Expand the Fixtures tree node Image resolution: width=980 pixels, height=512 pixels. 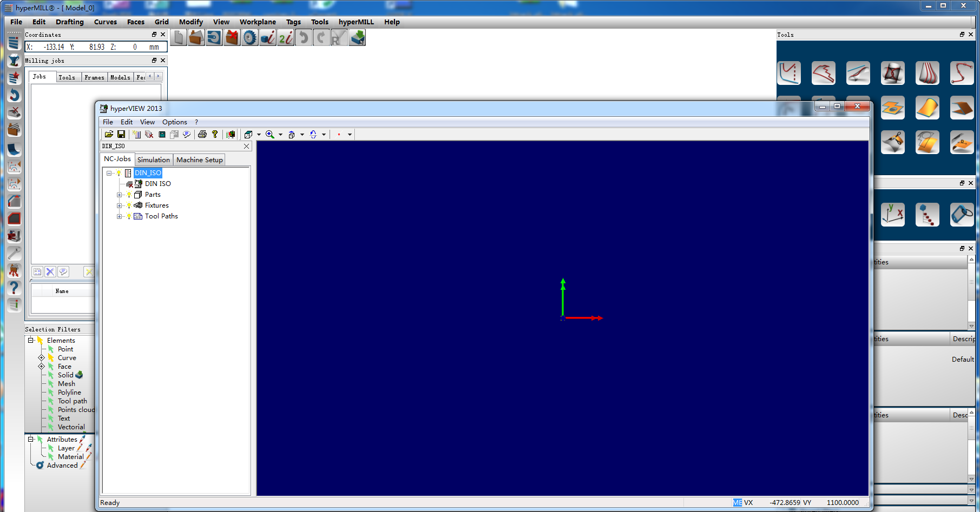pos(119,205)
